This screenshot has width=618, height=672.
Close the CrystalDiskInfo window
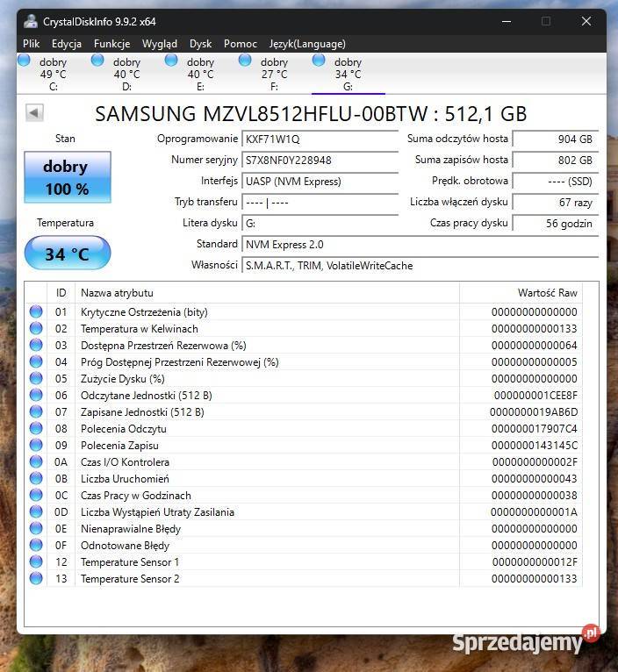tap(586, 21)
